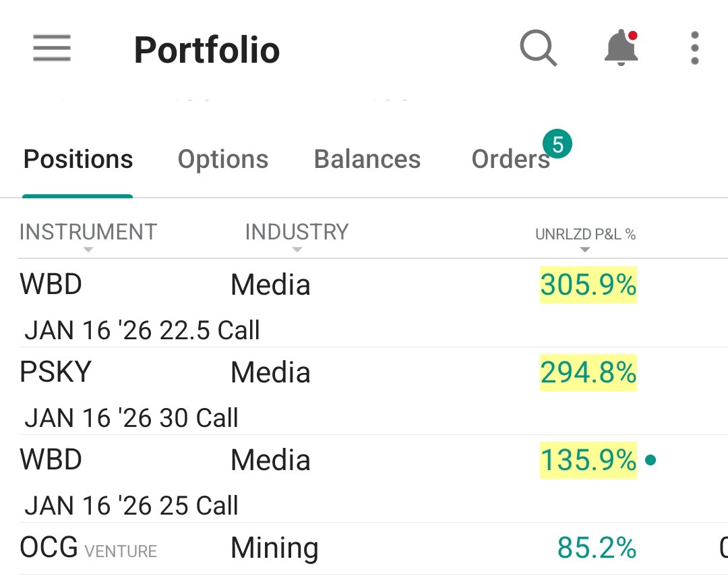Open the three-dot overflow menu
Screen dimensions: 728x576
point(694,48)
